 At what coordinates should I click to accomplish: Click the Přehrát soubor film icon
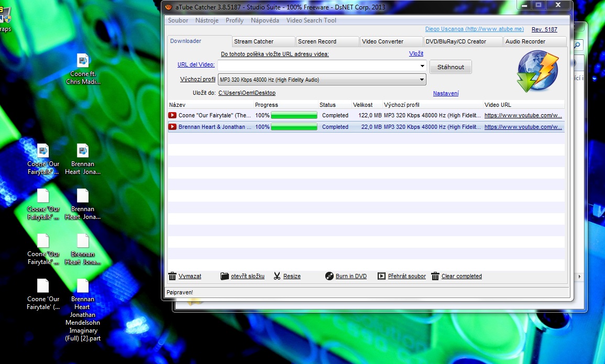click(x=382, y=276)
